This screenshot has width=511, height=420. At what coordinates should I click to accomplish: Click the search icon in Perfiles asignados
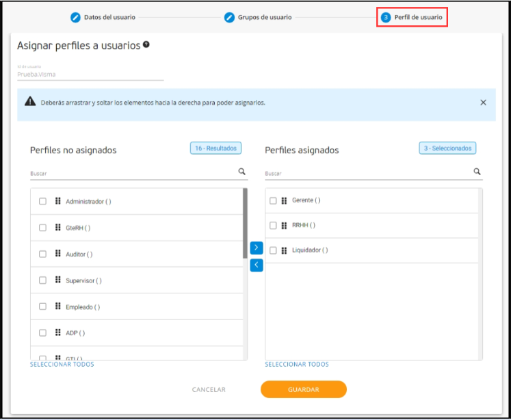click(477, 172)
